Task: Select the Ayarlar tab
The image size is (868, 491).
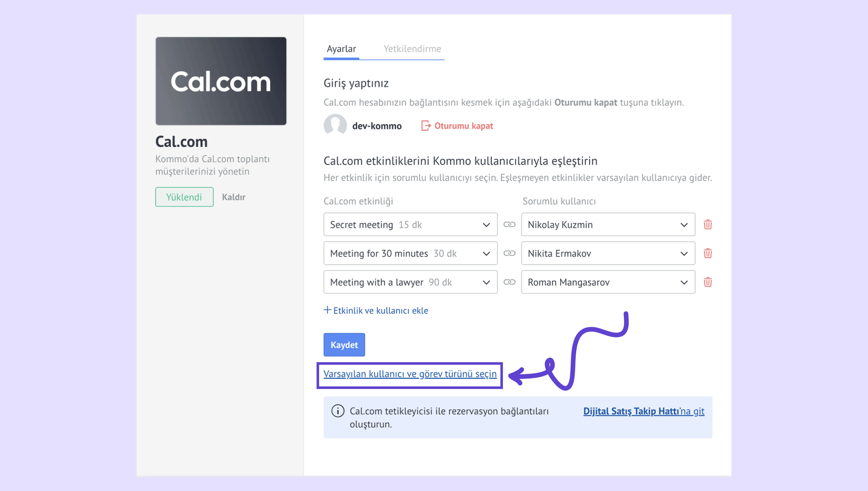Action: [x=341, y=49]
